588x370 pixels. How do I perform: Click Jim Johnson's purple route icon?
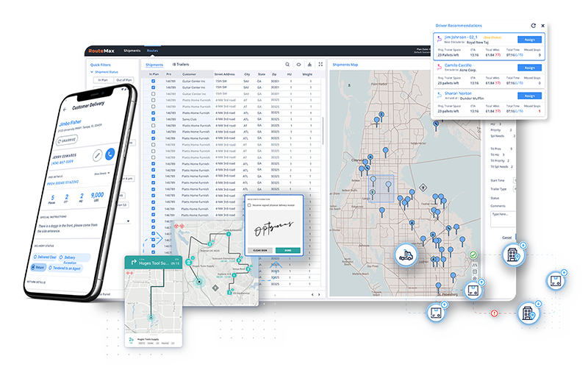(440, 39)
